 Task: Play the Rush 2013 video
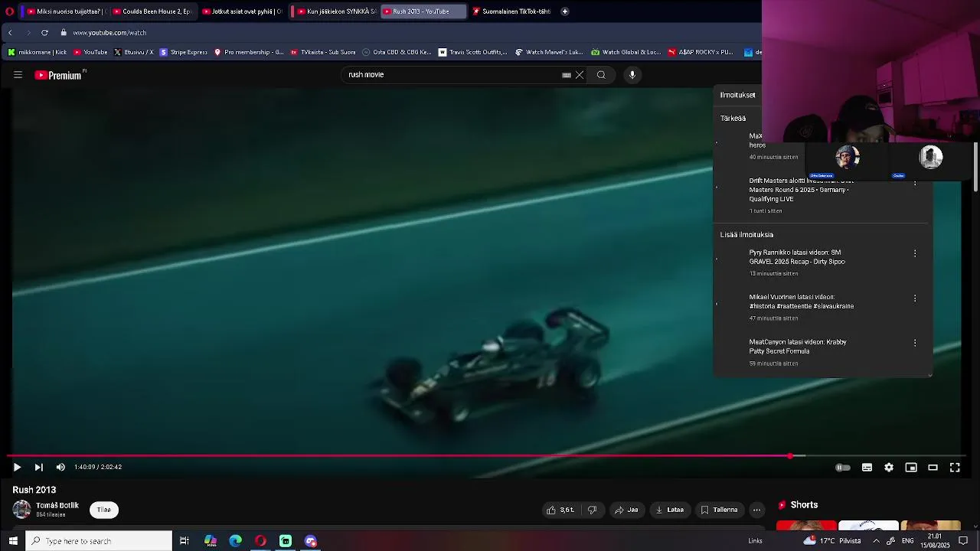17,467
